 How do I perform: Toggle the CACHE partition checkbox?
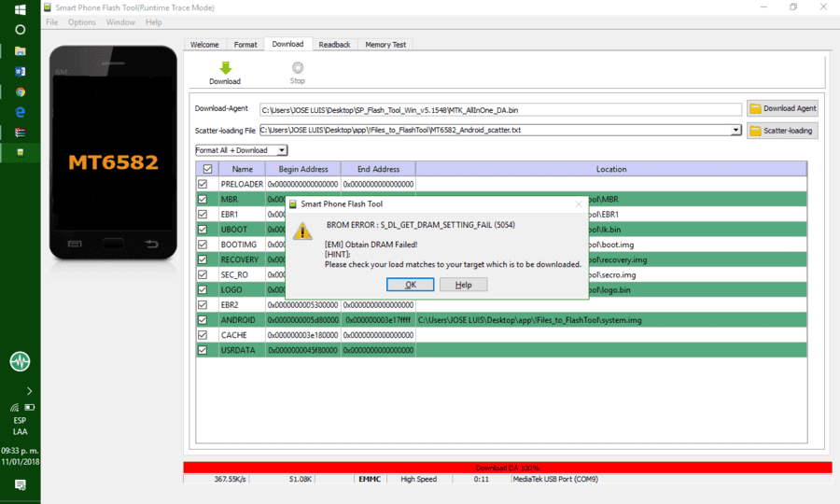(203, 335)
